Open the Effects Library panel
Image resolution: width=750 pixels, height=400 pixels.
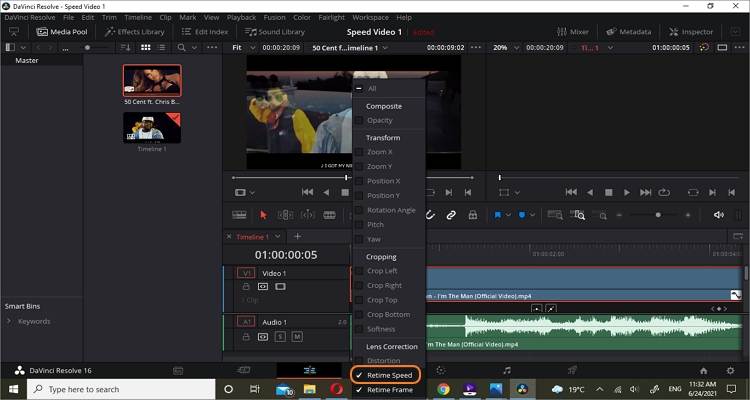[x=134, y=32]
